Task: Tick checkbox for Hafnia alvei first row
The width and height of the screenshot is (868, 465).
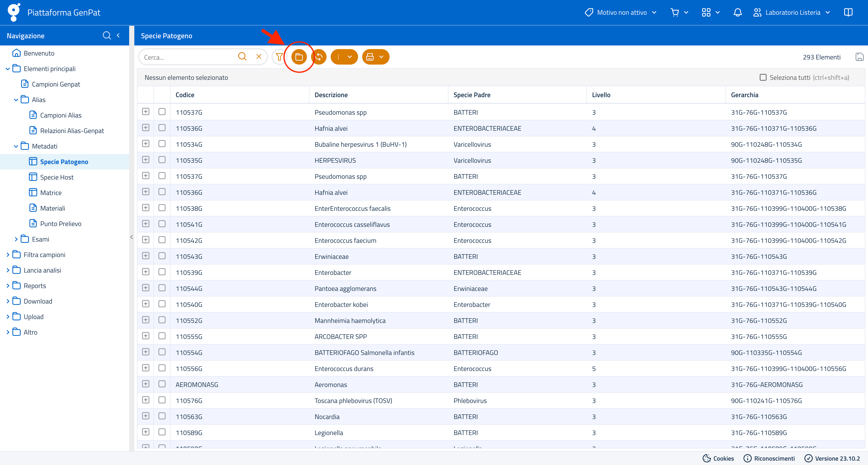Action: click(x=162, y=128)
